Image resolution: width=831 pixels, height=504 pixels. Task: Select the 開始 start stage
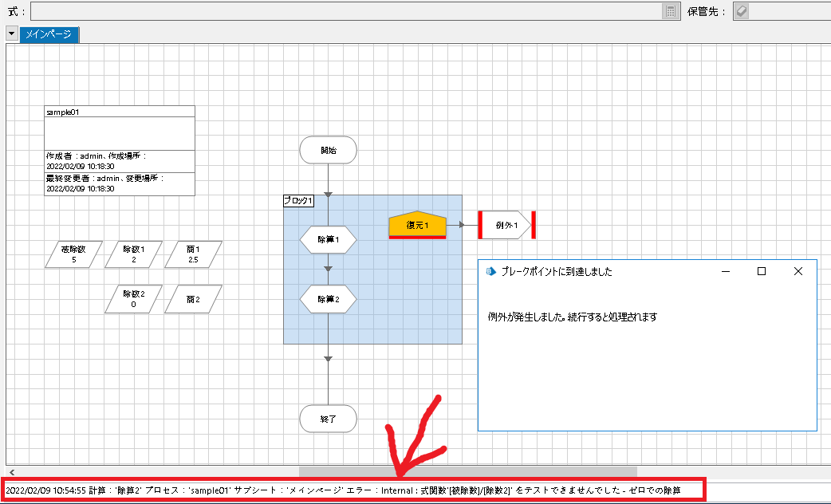(x=328, y=150)
